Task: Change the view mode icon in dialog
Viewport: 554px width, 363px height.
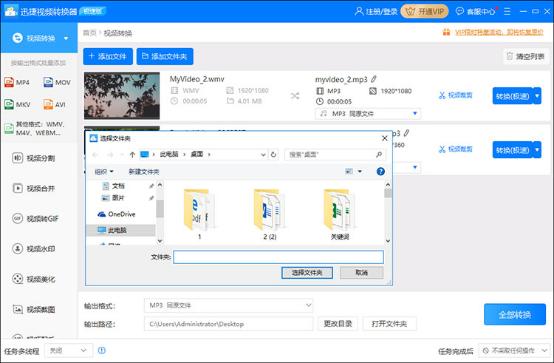Action: [349, 171]
